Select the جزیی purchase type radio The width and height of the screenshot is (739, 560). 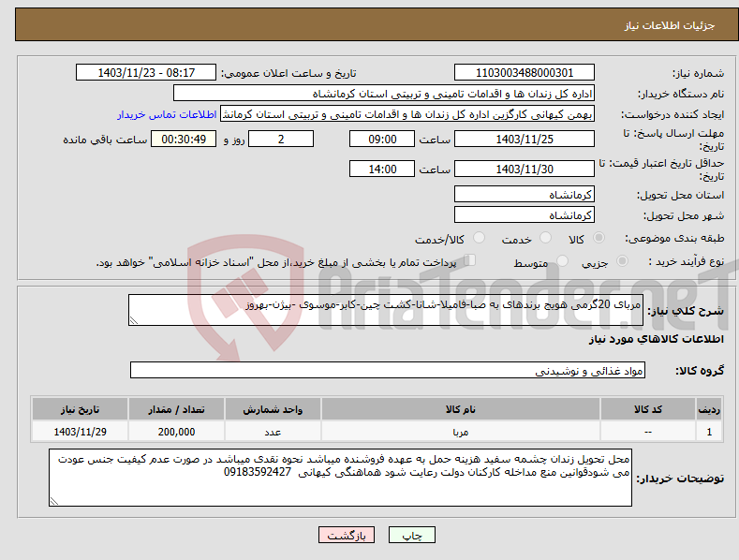[x=622, y=260]
